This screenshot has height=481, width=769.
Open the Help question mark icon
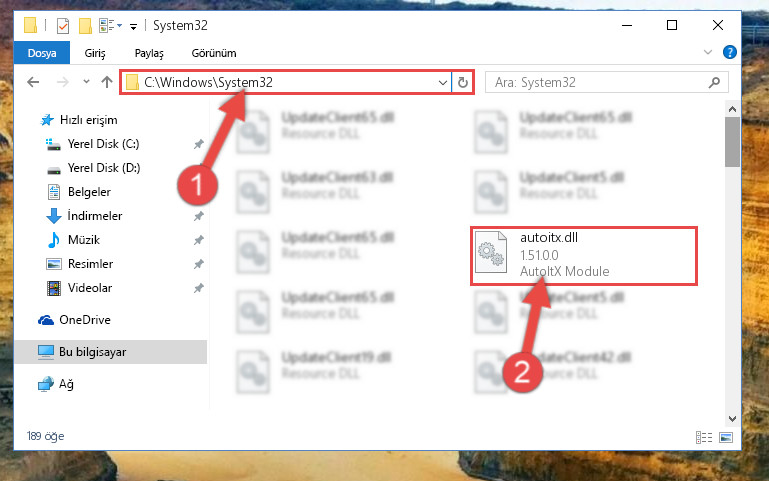coord(729,52)
